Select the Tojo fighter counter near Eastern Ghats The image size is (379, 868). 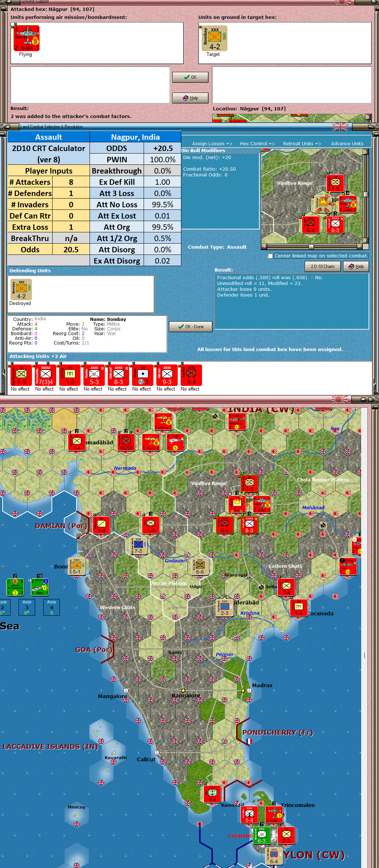click(x=348, y=566)
